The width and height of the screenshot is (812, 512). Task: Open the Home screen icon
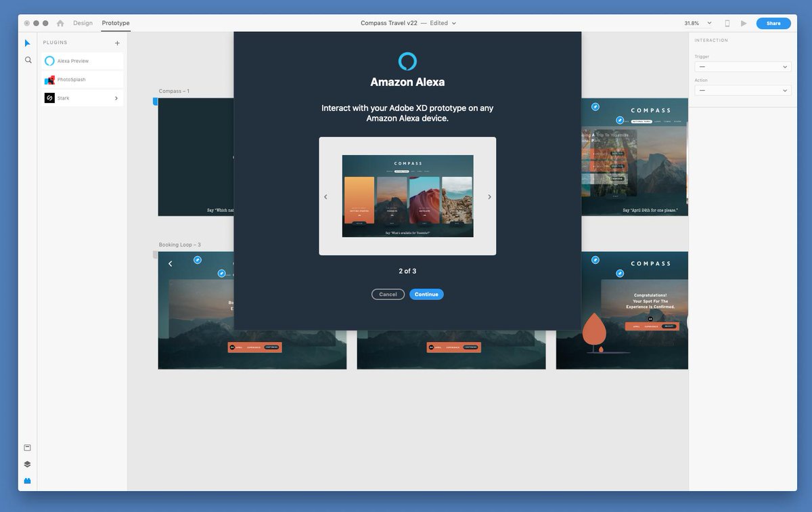pyautogui.click(x=60, y=23)
